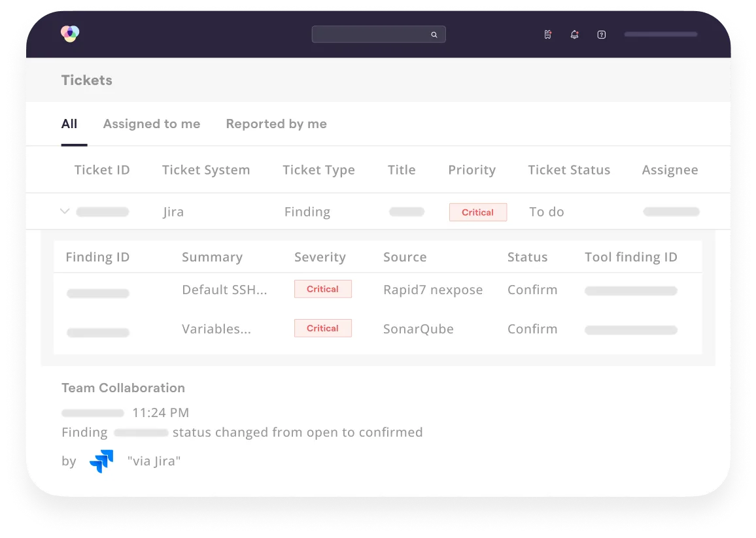Click the Critical badge on the Variables finding
This screenshot has height=538, width=756.
(x=322, y=328)
